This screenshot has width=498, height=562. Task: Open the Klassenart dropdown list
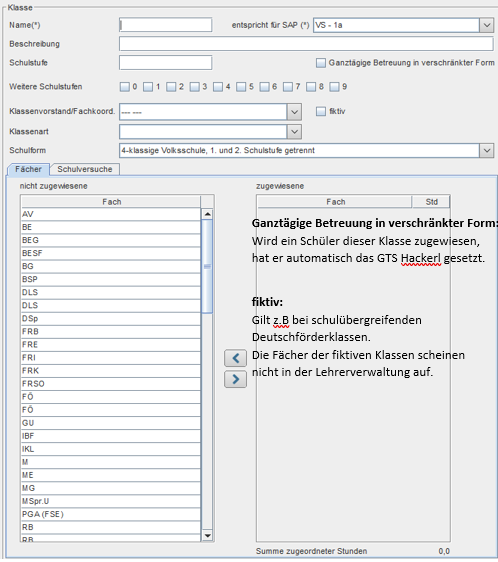tap(294, 132)
